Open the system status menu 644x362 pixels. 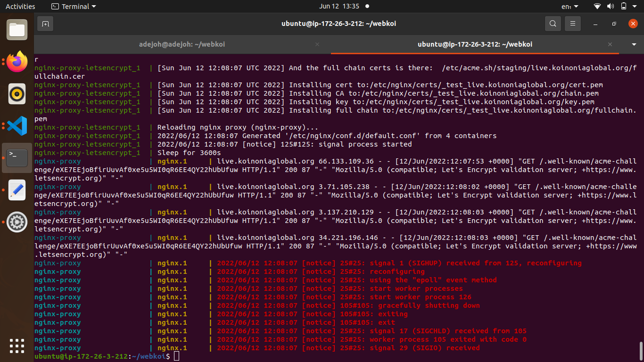[x=613, y=6]
